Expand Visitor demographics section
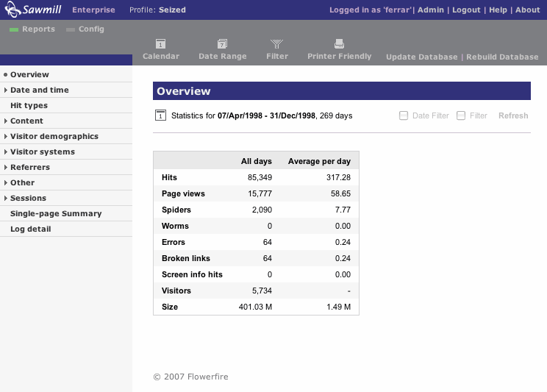 pyautogui.click(x=54, y=136)
